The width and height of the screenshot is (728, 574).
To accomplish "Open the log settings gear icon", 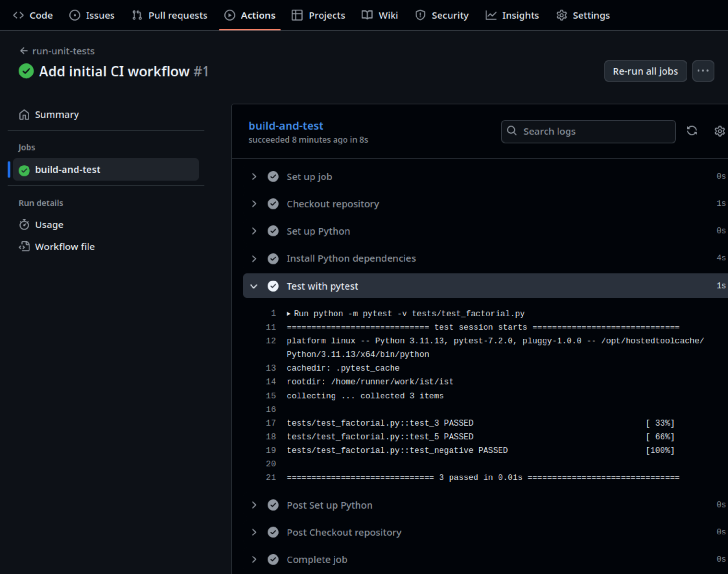I will pyautogui.click(x=720, y=131).
